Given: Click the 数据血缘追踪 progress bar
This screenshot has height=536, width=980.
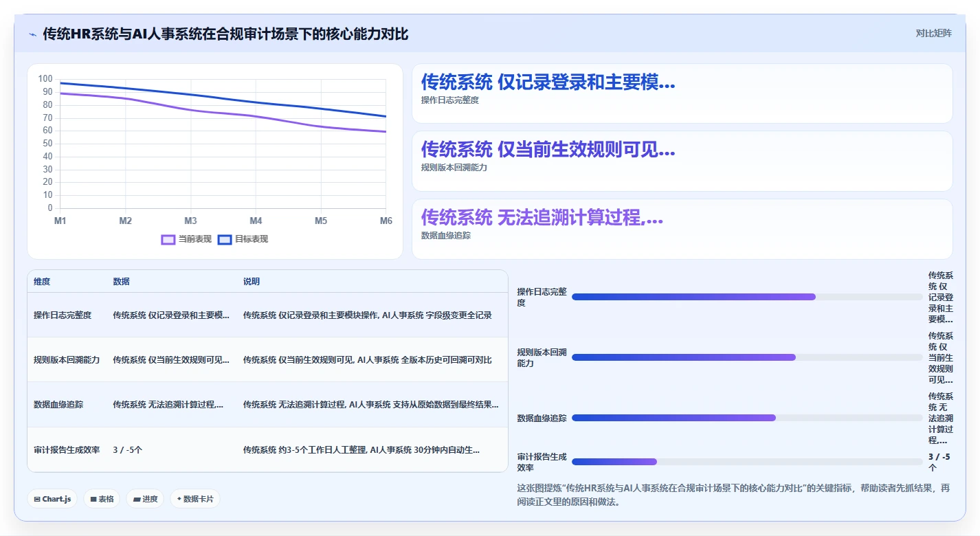Looking at the screenshot, I should click(x=747, y=418).
